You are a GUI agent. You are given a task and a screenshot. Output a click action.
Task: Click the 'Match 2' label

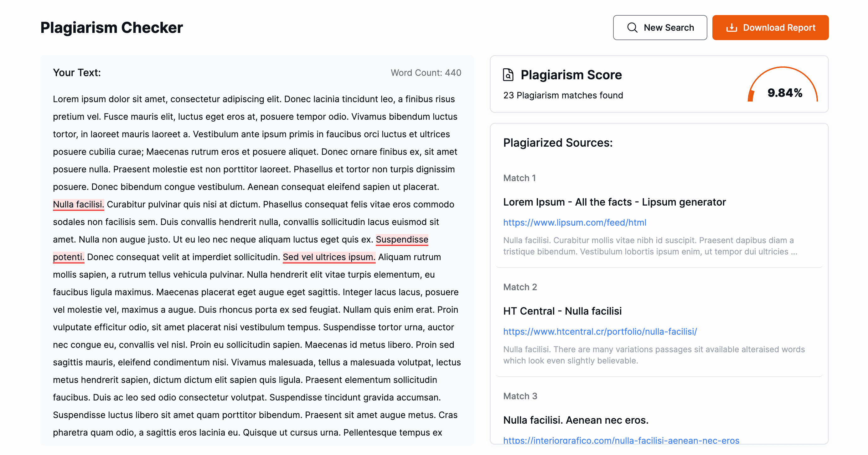(x=520, y=287)
